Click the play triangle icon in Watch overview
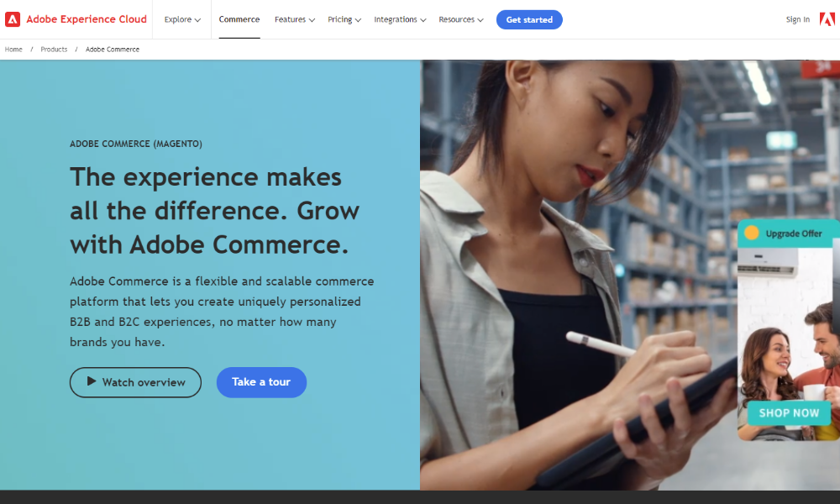Viewport: 840px width, 504px height. click(x=92, y=381)
